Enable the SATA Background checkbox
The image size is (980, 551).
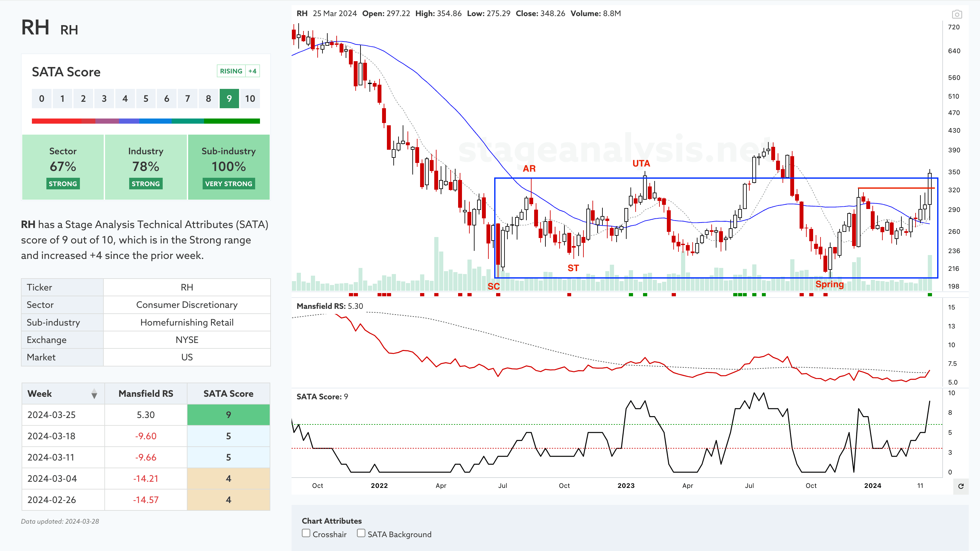360,533
